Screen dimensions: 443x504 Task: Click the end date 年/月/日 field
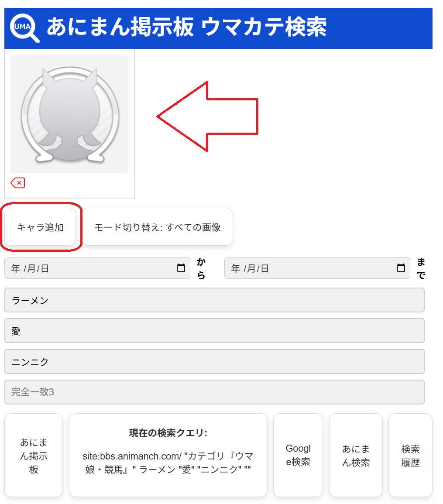pos(317,268)
